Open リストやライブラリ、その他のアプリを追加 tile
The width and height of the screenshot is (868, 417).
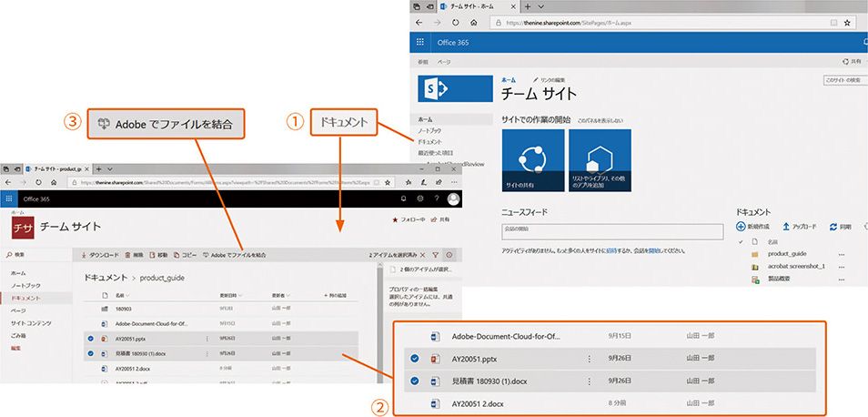point(601,160)
